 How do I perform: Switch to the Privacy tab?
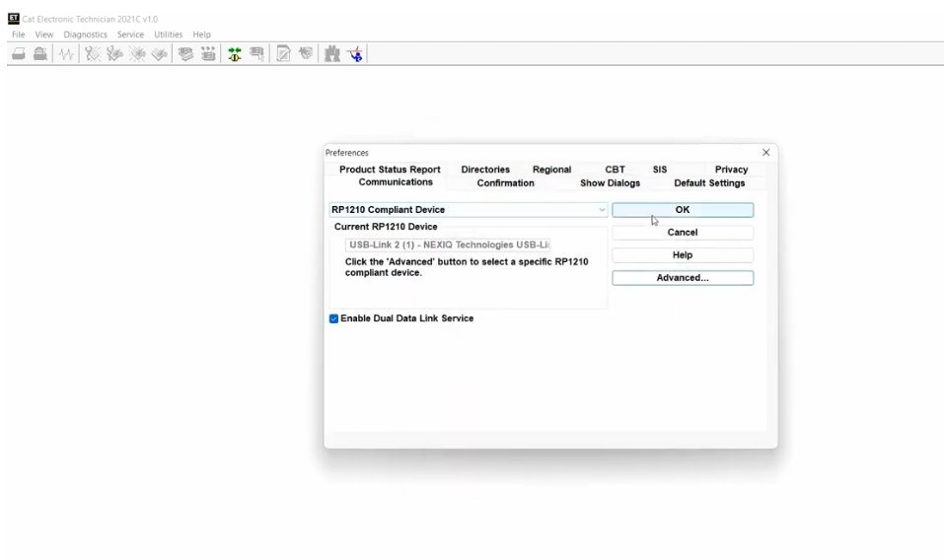(x=732, y=170)
